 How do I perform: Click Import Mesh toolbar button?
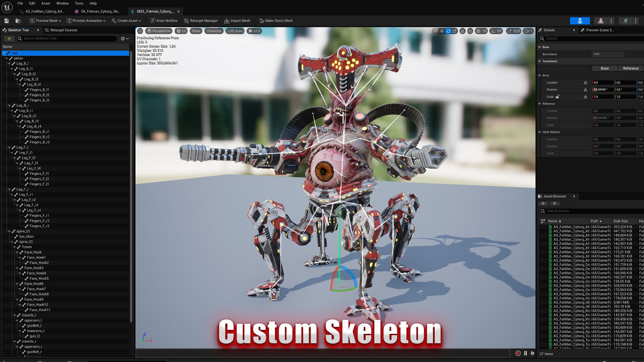[237, 21]
